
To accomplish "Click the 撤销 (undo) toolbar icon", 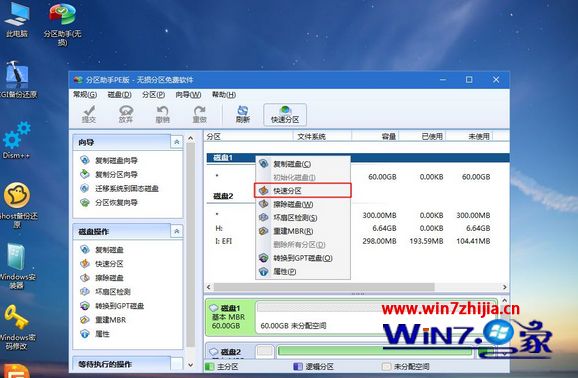I will point(162,114).
